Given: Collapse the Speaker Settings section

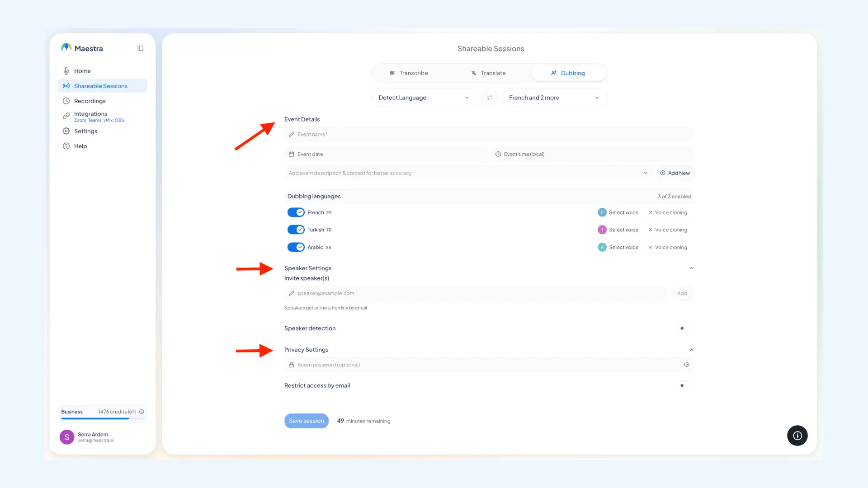Looking at the screenshot, I should 691,268.
